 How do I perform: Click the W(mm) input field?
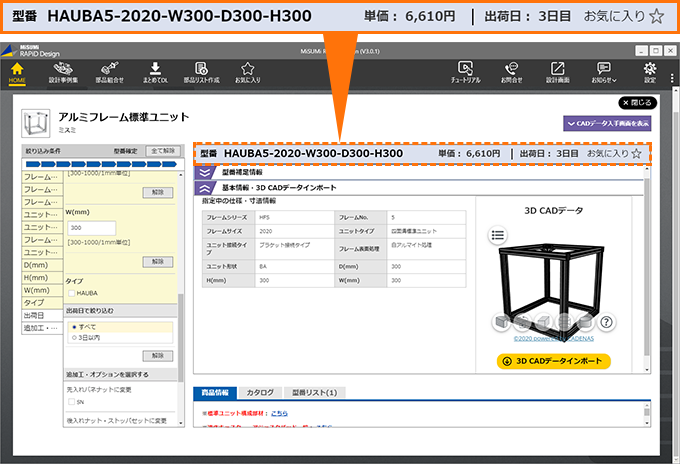(92, 228)
